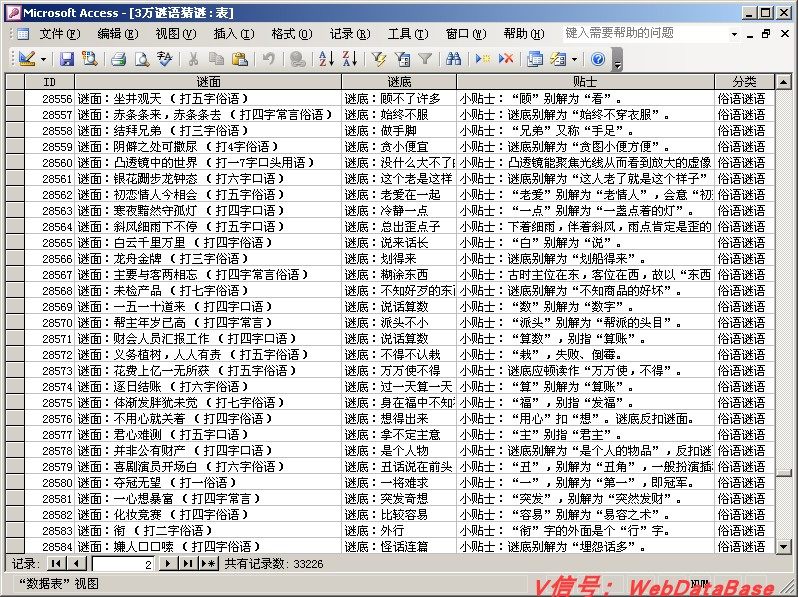Image resolution: width=798 pixels, height=597 pixels.
Task: Open Filter By Form icon
Action: [402, 59]
